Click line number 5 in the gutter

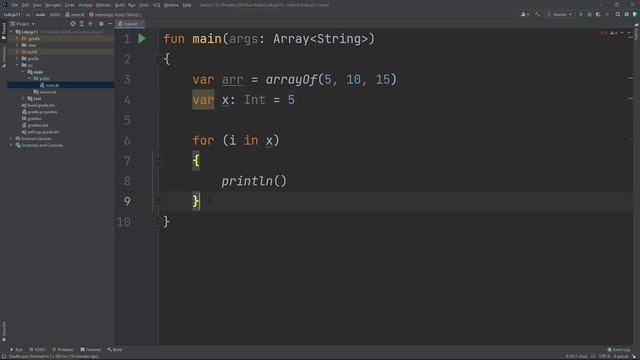coord(127,120)
